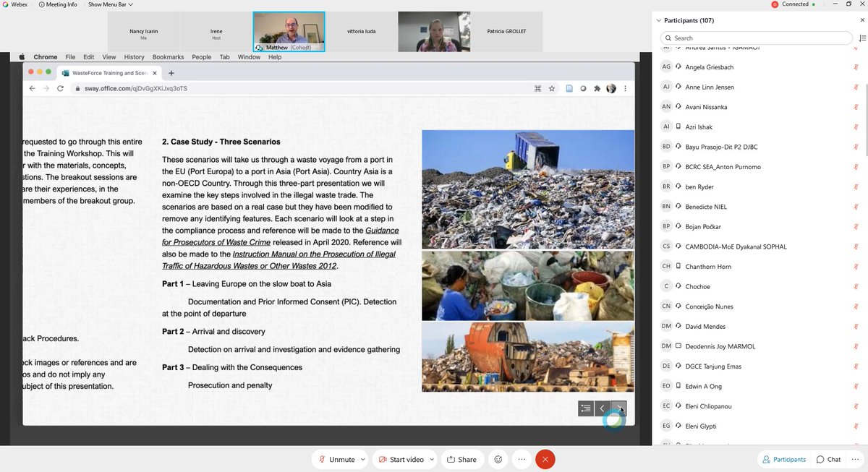Start video in Webex
Viewport: 868px width, 472px height.
(x=401, y=459)
